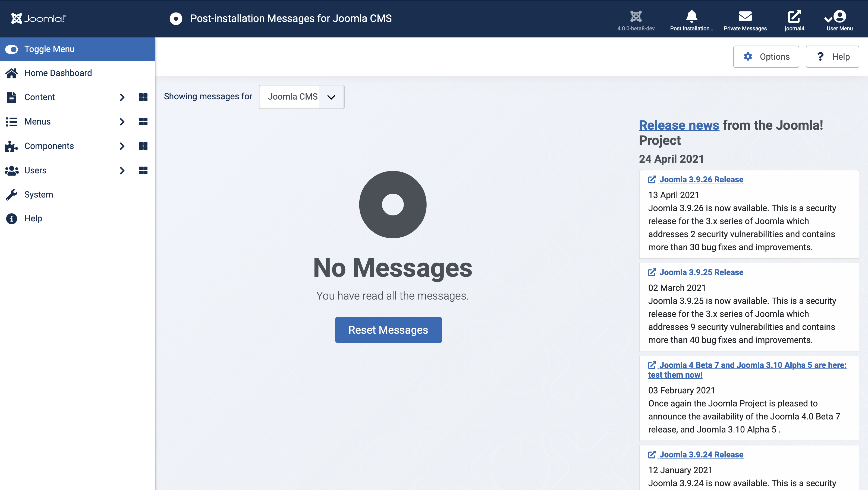Toggle the sidebar menu switch
868x490 pixels.
click(11, 49)
